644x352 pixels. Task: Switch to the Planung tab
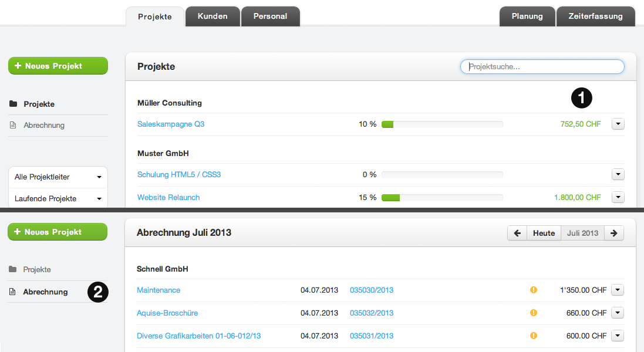coord(527,16)
